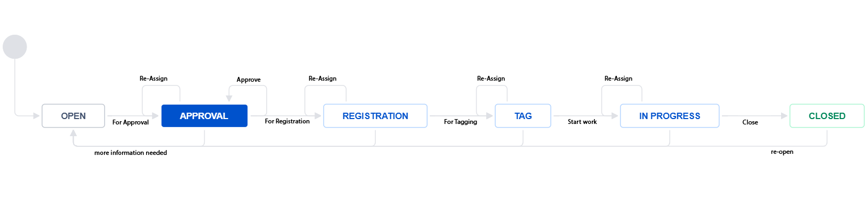This screenshot has height=220, width=868.
Task: Click the Re-Assign label above APPROVAL
Action: [x=154, y=78]
